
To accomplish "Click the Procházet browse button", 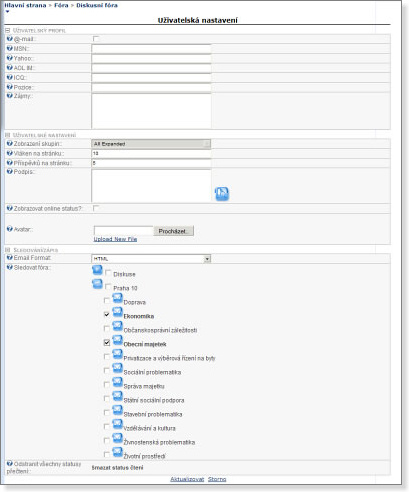I will click(x=173, y=231).
